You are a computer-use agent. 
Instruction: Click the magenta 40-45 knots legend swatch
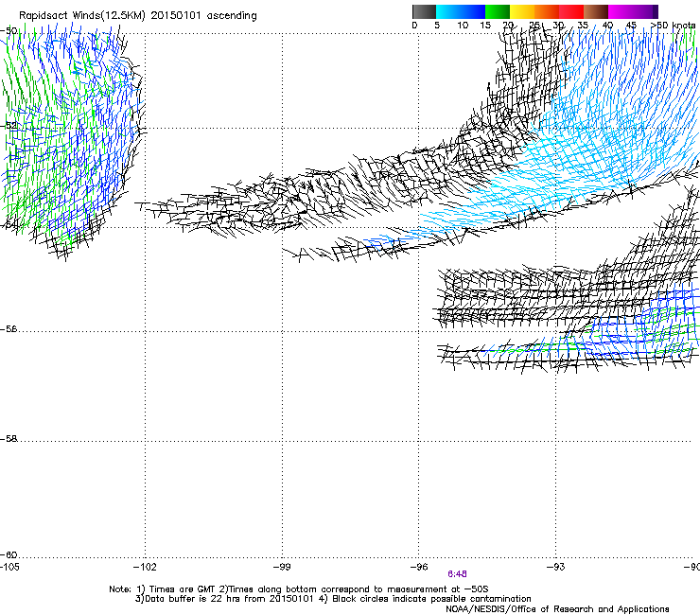point(621,11)
